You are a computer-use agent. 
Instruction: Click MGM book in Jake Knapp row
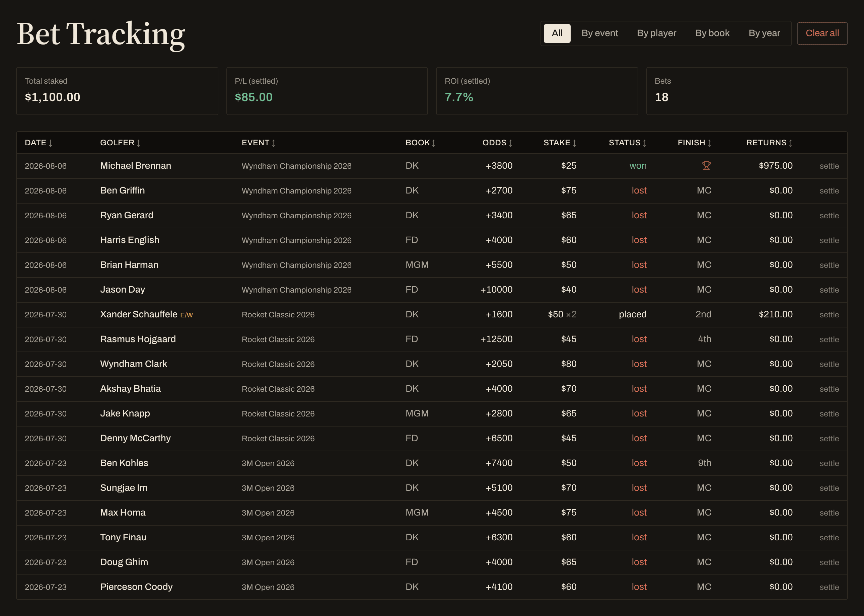click(417, 413)
